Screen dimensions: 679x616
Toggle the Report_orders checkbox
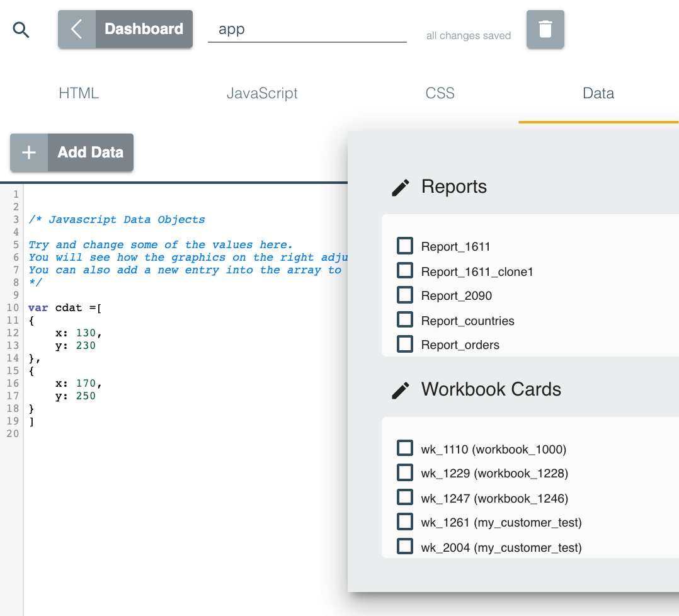click(405, 344)
